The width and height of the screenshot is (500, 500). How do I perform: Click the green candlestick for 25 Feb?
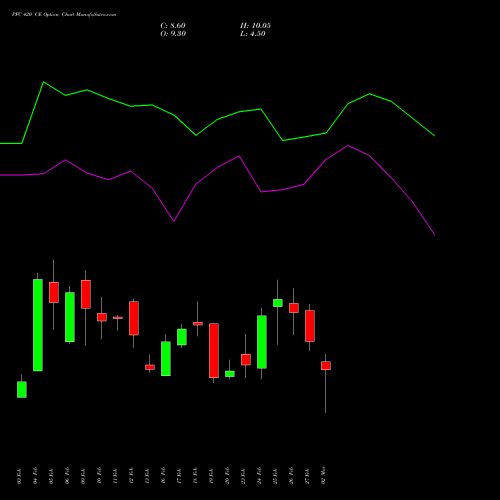pyautogui.click(x=278, y=303)
